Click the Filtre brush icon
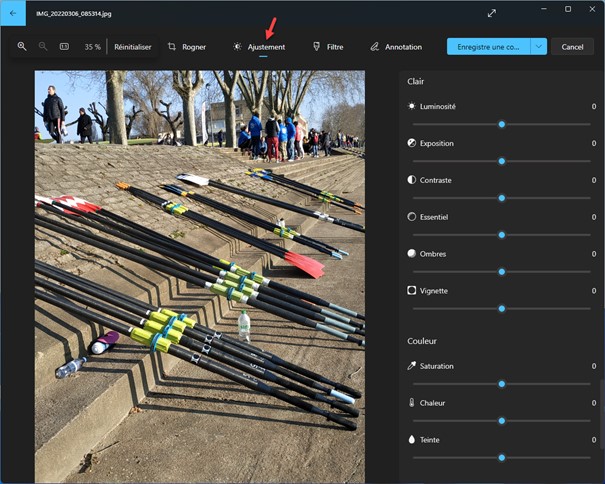Image resolution: width=605 pixels, height=484 pixels. coord(316,47)
